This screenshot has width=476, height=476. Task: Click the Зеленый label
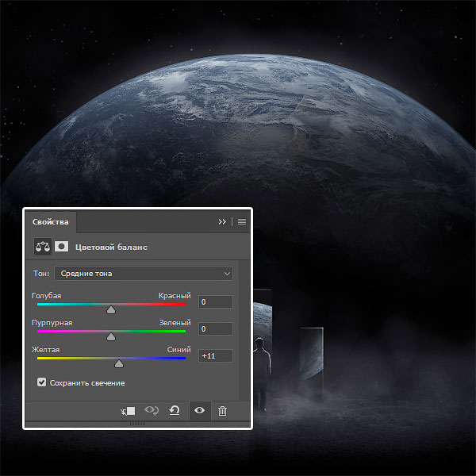(175, 323)
